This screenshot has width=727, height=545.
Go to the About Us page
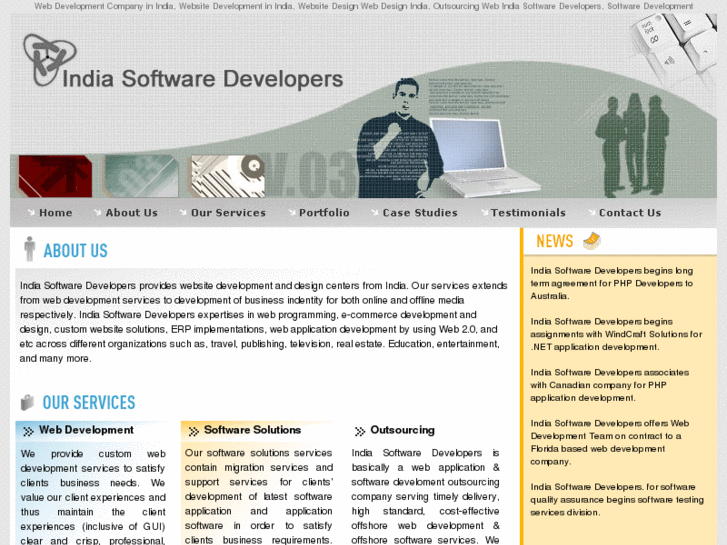click(132, 213)
